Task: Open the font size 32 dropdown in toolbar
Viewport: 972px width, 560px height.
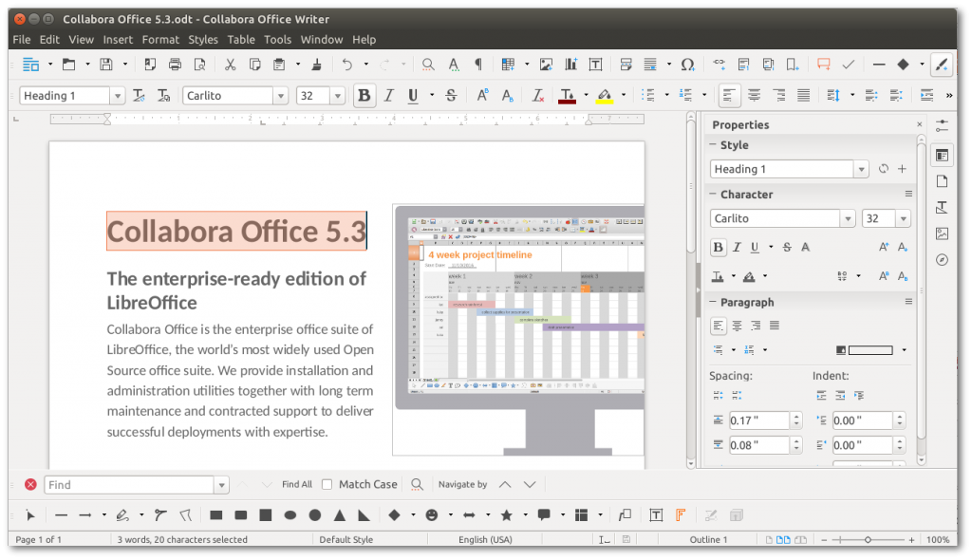Action: 338,96
